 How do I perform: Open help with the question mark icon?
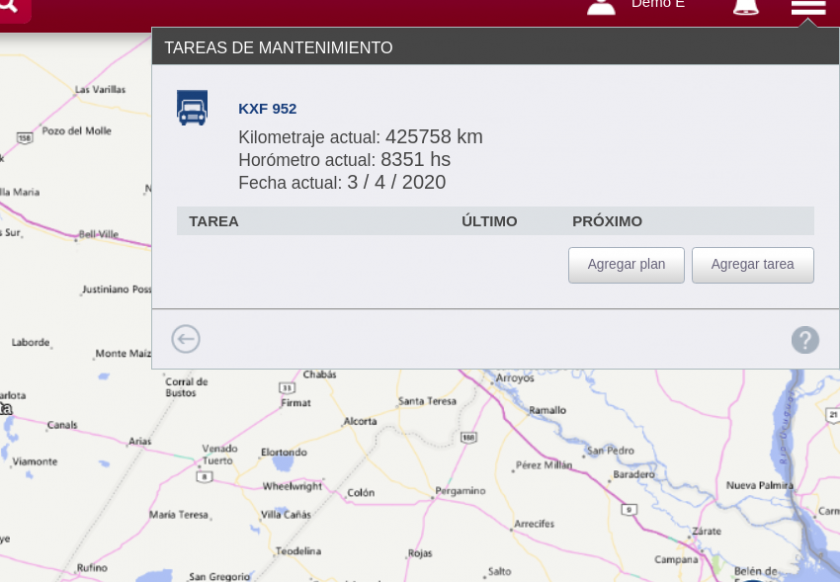point(805,340)
